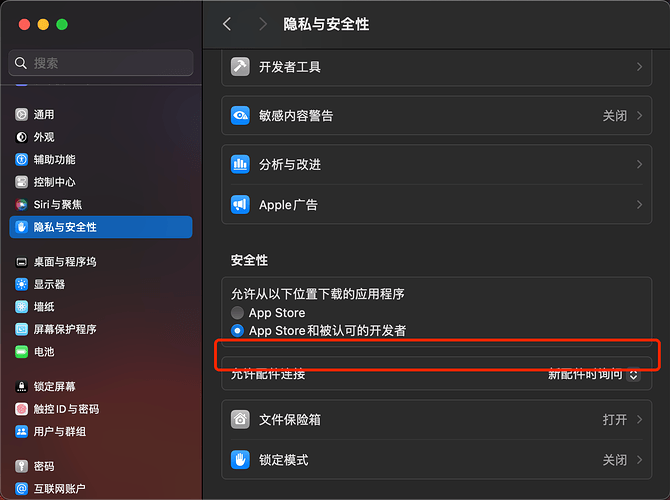670x500 pixels.
Task: Click the Analytics & Improvements chart icon
Action: 240,164
